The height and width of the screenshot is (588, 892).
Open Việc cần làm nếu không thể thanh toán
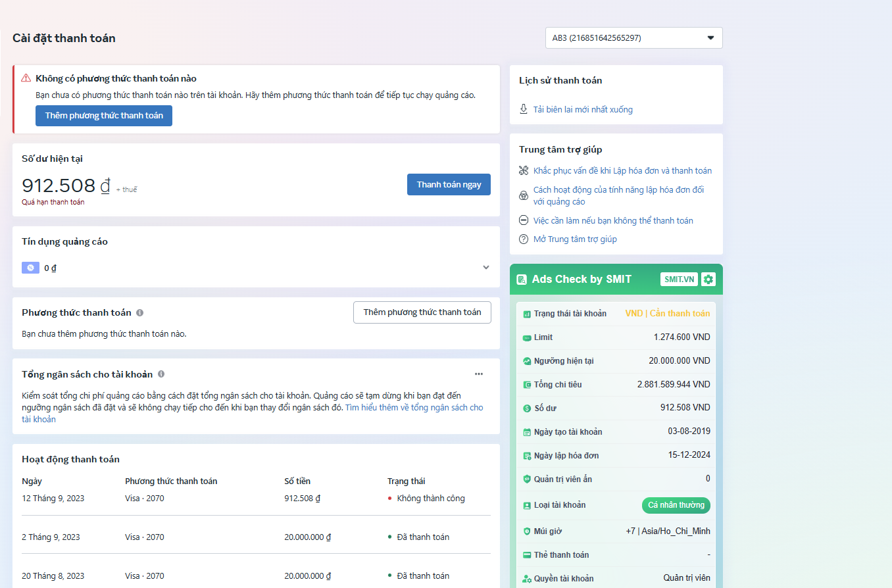tap(613, 221)
